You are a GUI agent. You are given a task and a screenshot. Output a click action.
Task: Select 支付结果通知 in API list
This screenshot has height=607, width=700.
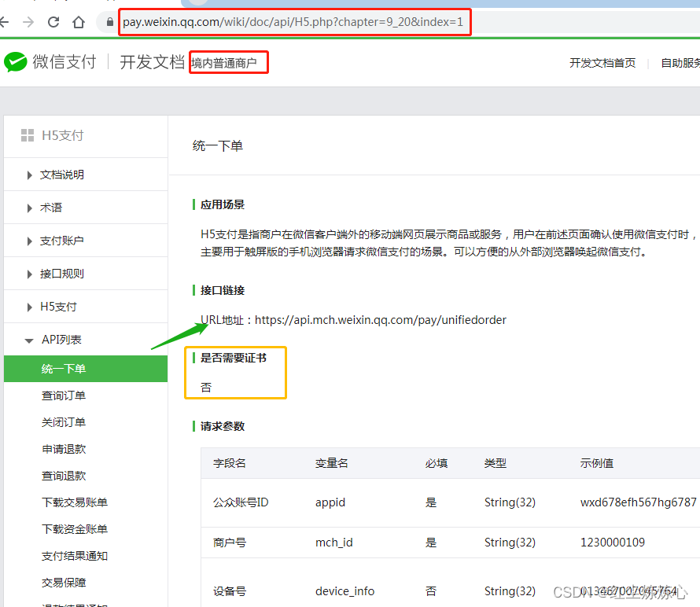(75, 556)
